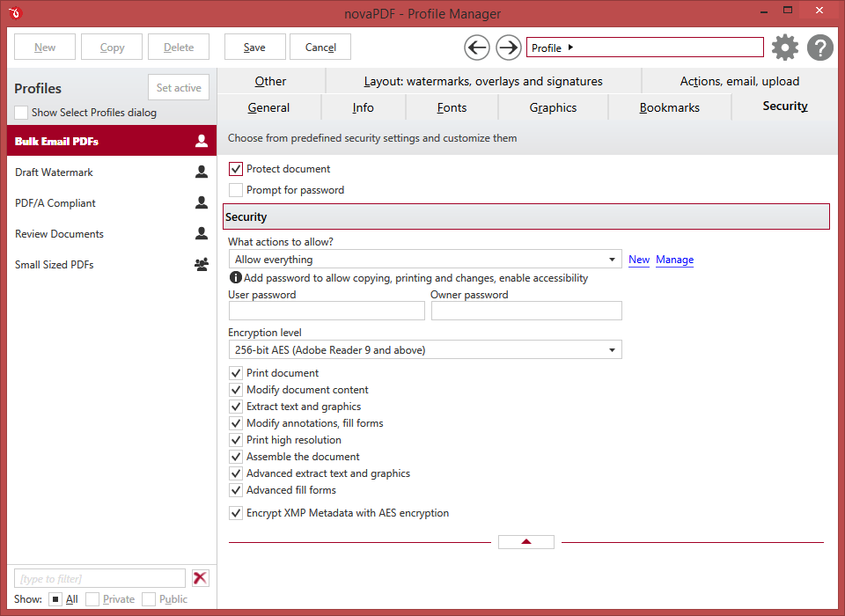845x616 pixels.
Task: Switch to the Graphics tab
Action: point(553,107)
